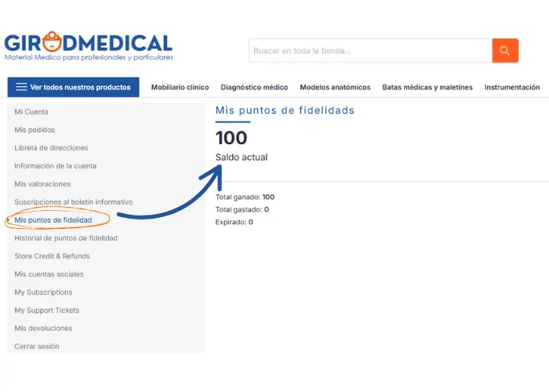Click hamburger icon in products button

coord(21,87)
